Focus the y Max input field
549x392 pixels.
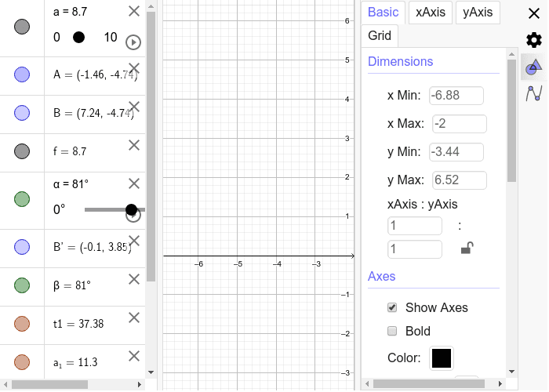pos(460,180)
